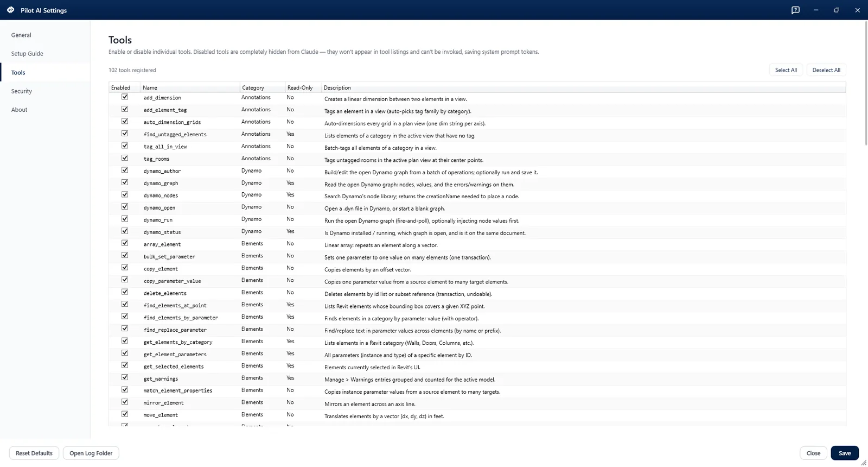Click the mirror_element tool name
The width and height of the screenshot is (868, 467).
(x=163, y=403)
